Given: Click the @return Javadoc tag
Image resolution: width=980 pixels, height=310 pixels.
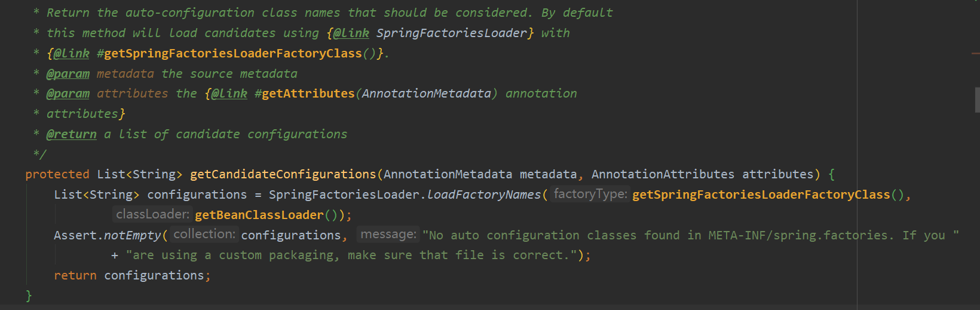Looking at the screenshot, I should (x=72, y=134).
